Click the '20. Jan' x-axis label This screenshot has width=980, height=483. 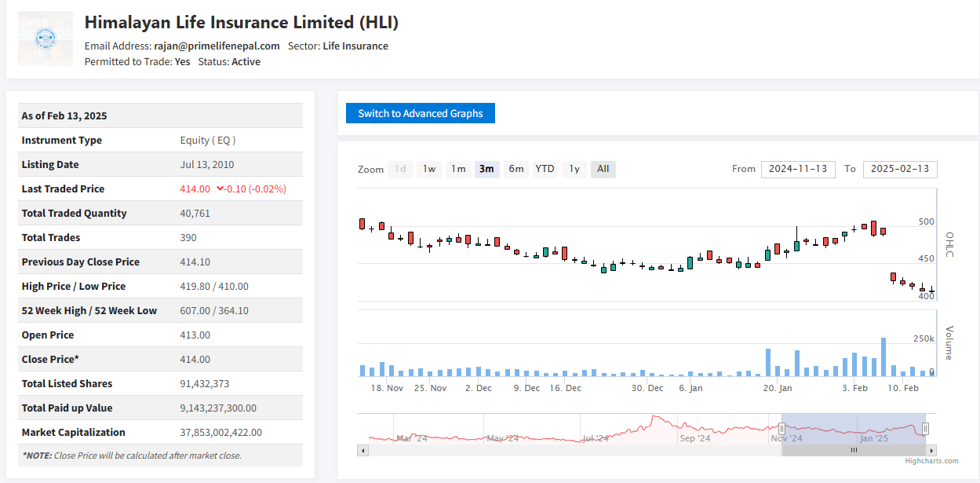[x=778, y=388]
